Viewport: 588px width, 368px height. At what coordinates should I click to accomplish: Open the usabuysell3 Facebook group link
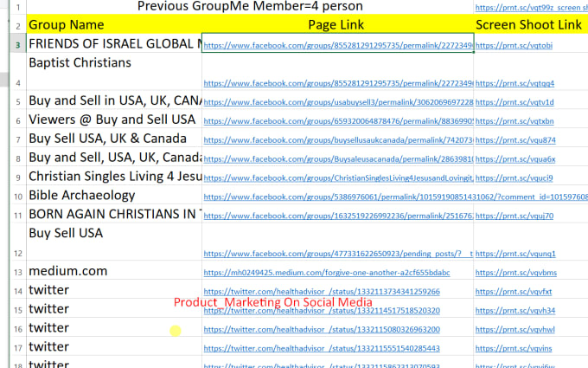[x=338, y=102]
